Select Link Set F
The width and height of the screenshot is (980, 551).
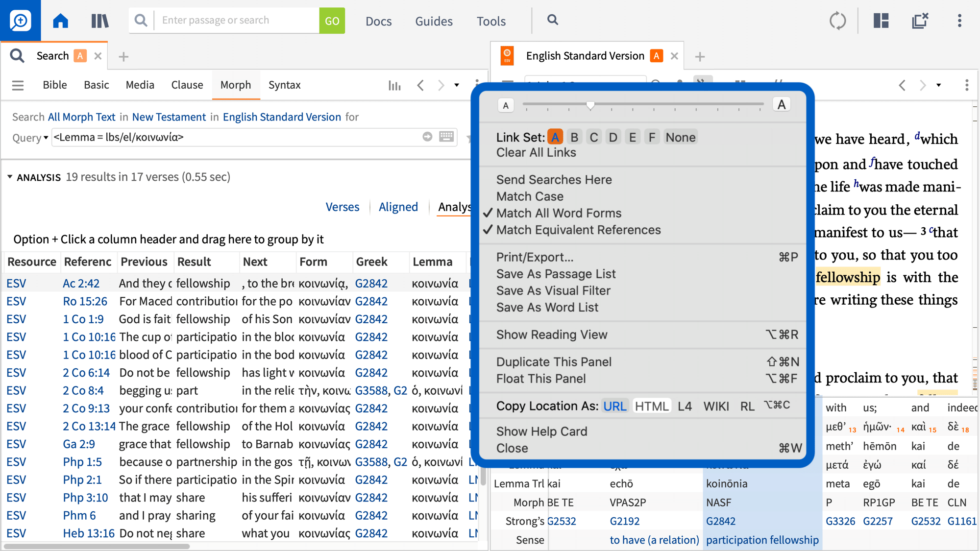click(x=652, y=137)
